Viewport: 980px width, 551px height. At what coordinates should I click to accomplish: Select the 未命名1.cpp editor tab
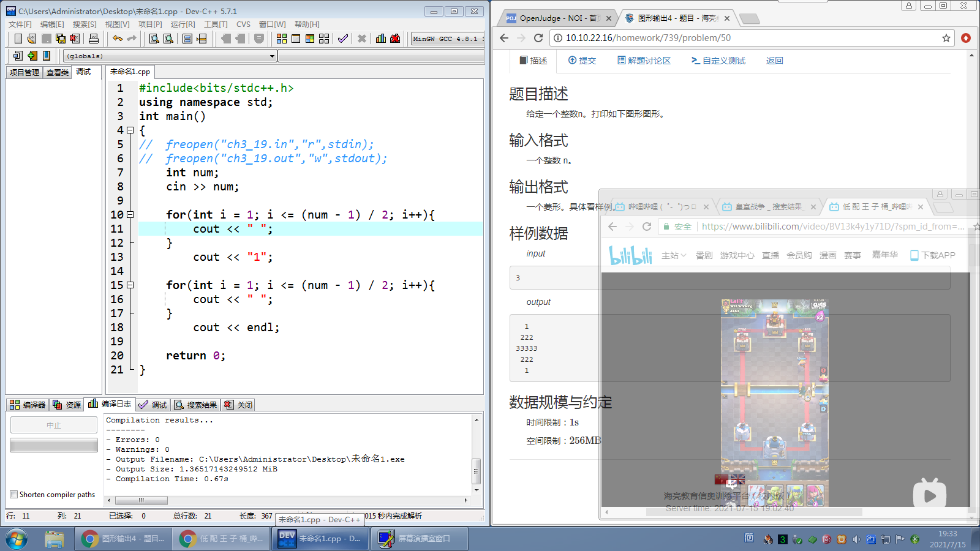click(130, 72)
